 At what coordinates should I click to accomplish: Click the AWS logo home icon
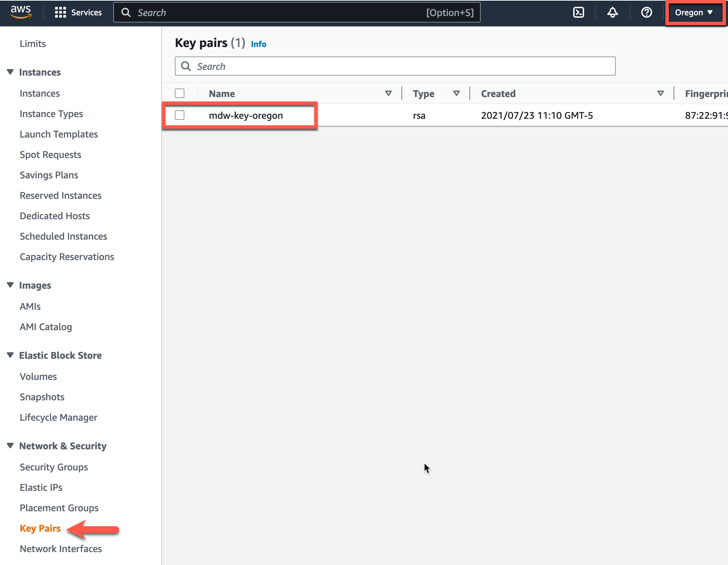tap(21, 12)
